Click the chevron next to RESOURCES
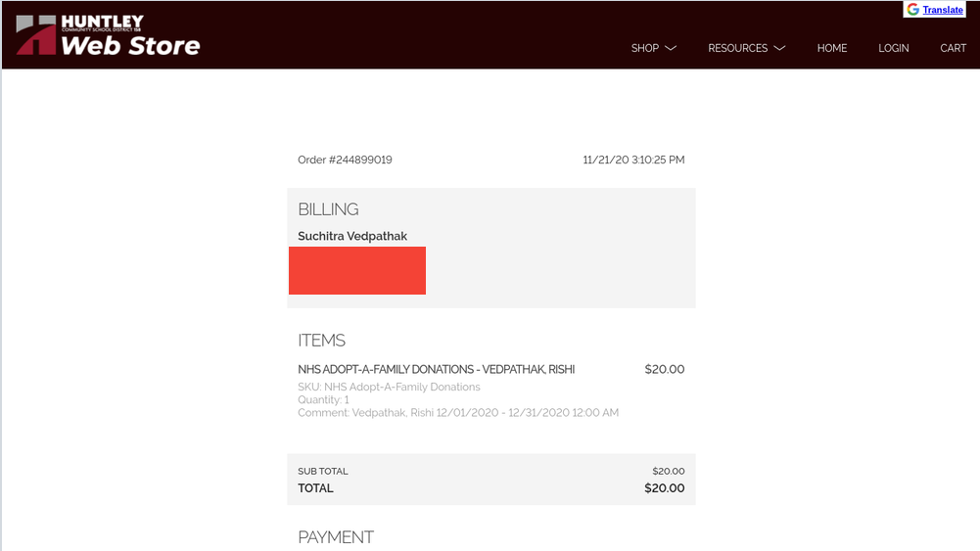The width and height of the screenshot is (980, 551). coord(779,48)
